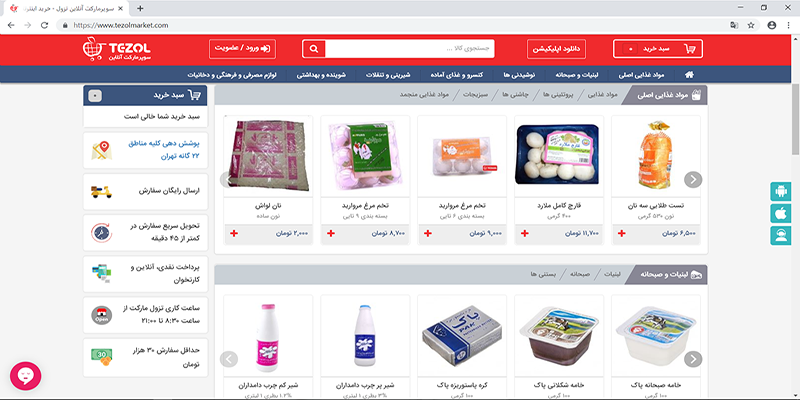
Task: Open the pink chat bubble widget
Action: [26, 377]
